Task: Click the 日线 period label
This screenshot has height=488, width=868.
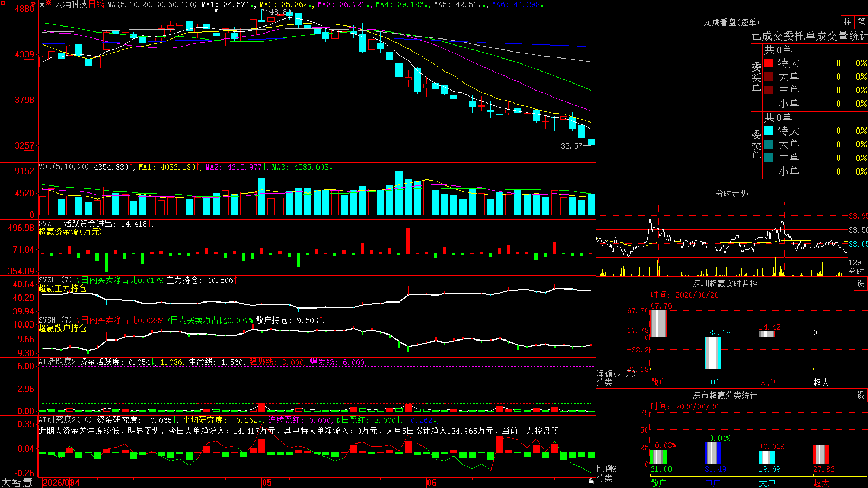Action: point(96,4)
